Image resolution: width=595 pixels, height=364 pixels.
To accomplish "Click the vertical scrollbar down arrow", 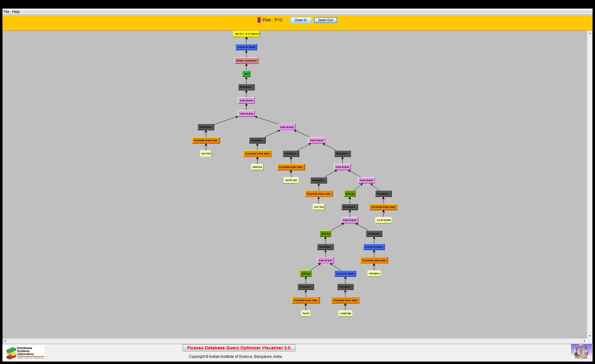I will click(589, 336).
